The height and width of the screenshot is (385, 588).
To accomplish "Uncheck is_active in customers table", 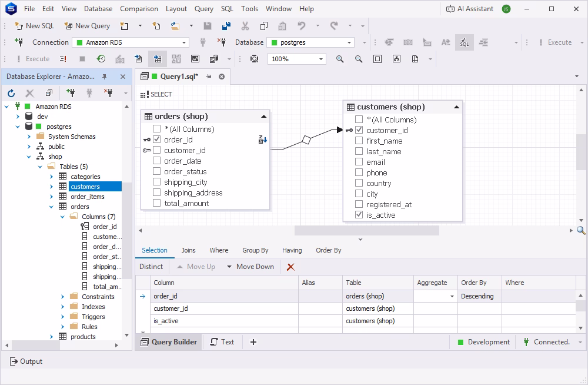I will tap(359, 215).
